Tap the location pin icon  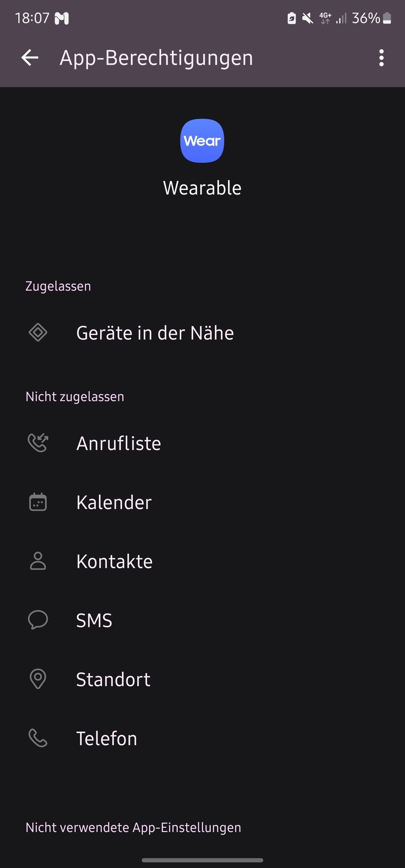(x=38, y=679)
